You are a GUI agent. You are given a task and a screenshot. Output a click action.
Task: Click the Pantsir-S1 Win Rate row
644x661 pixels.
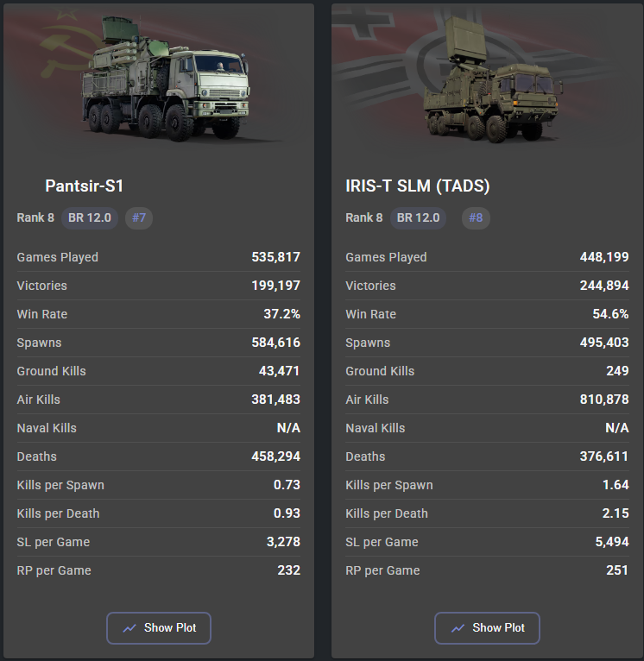pos(159,314)
